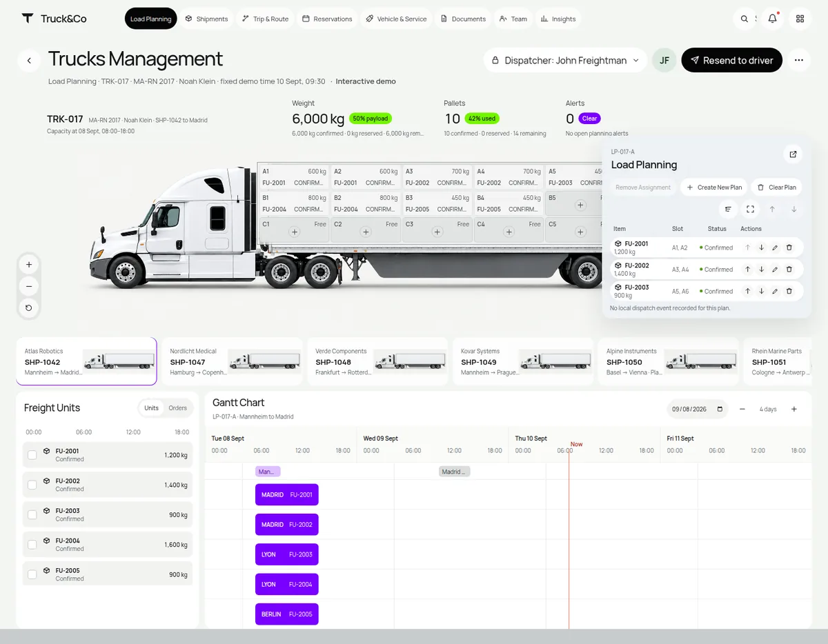Open the JF user avatar
This screenshot has height=644, width=828.
[664, 61]
